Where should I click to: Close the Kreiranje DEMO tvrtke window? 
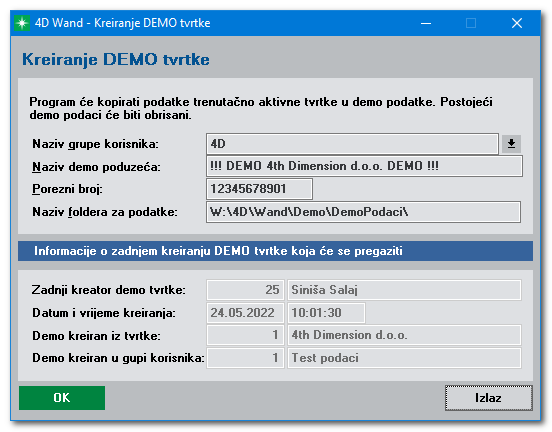516,23
